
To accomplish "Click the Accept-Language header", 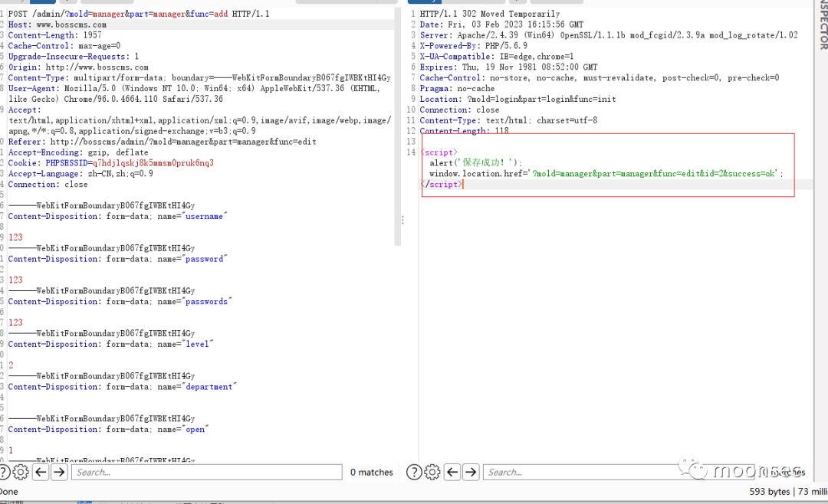I will tap(80, 173).
